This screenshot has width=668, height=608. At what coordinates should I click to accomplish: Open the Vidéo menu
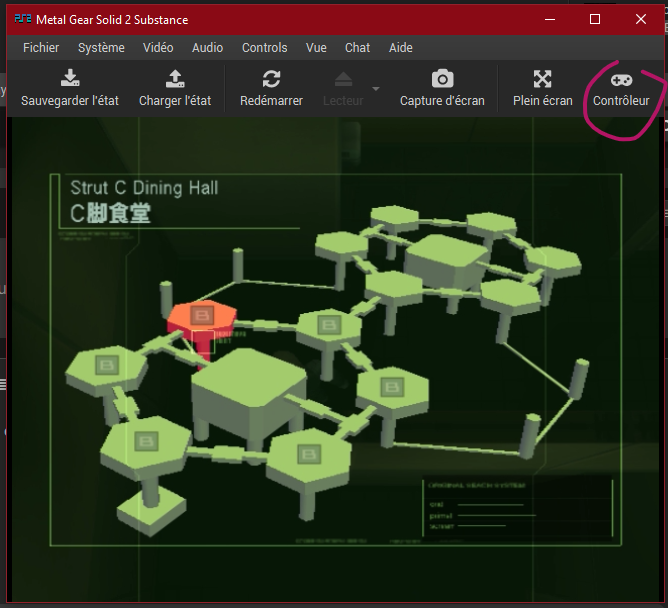(x=158, y=48)
